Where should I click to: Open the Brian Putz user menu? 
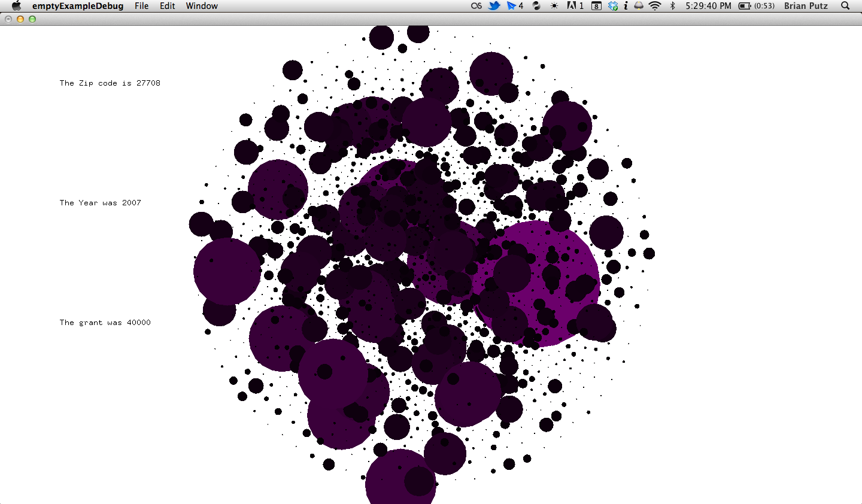click(806, 6)
